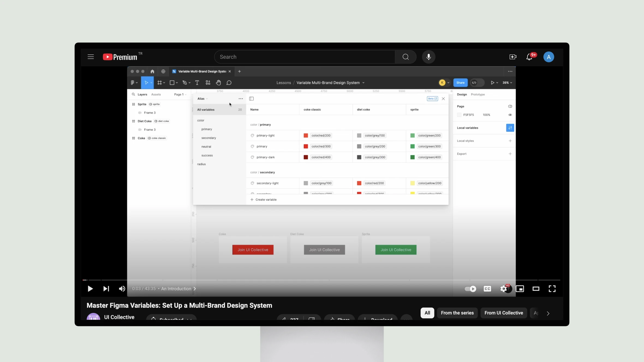The image size is (644, 362).
Task: Select the All filter chip
Action: [427, 313]
